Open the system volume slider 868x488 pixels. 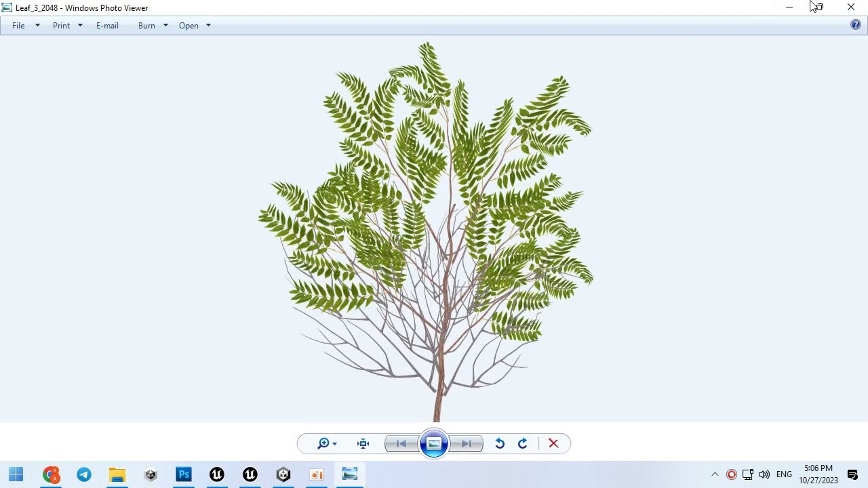pyautogui.click(x=764, y=474)
